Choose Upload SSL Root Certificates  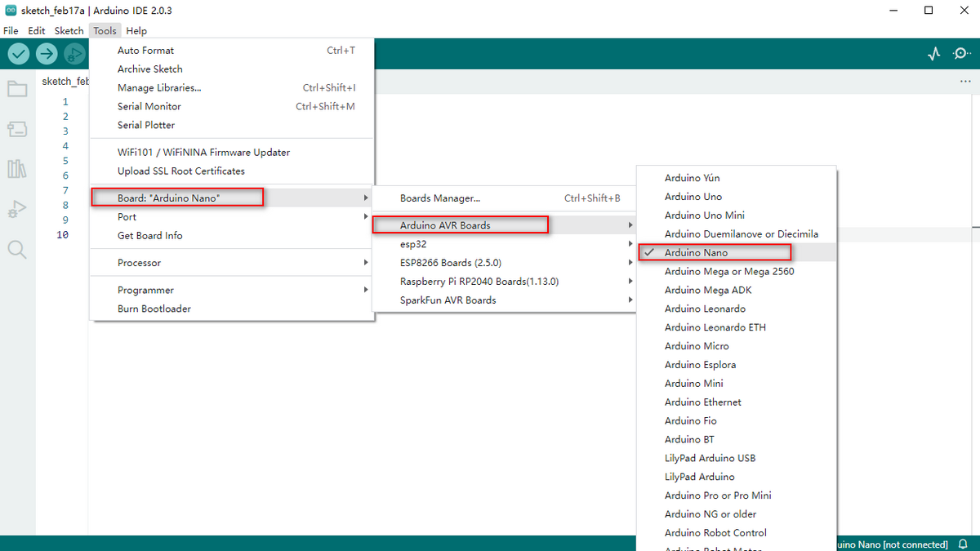pyautogui.click(x=232, y=171)
